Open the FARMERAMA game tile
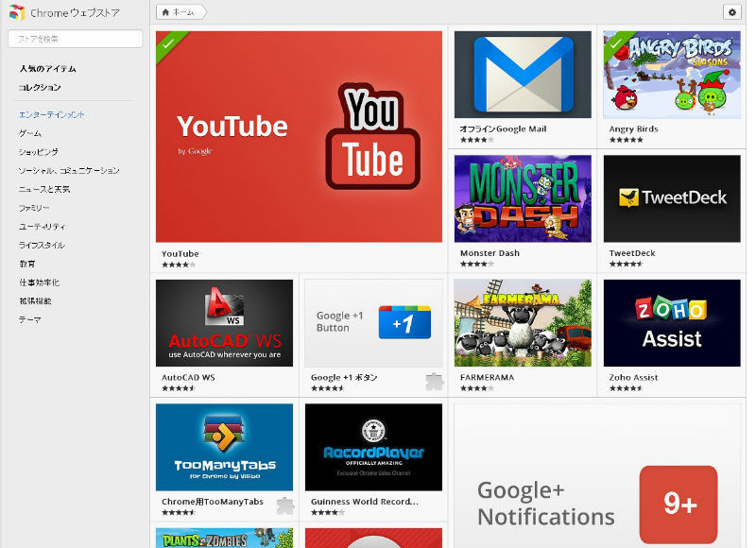The width and height of the screenshot is (756, 548). pos(523,323)
